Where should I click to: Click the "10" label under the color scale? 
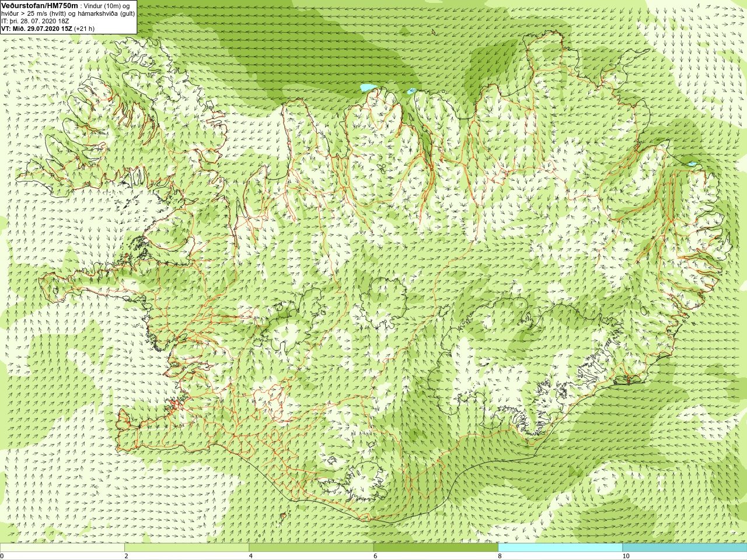(x=626, y=556)
